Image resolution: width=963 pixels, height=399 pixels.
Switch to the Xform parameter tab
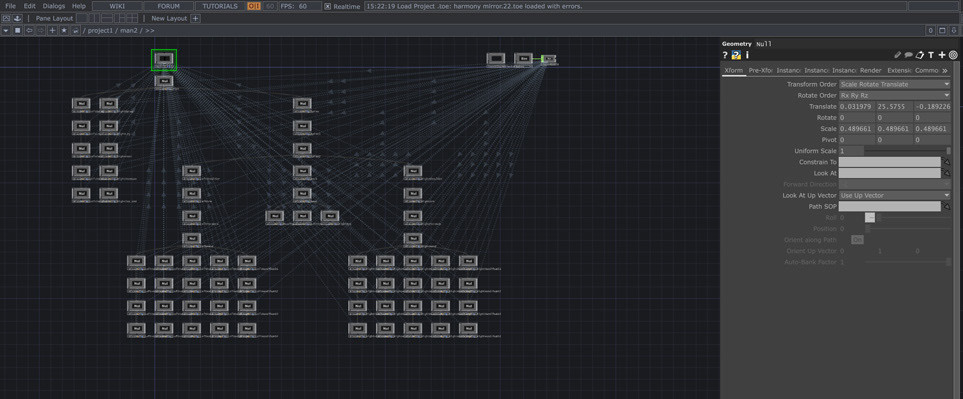pos(733,71)
